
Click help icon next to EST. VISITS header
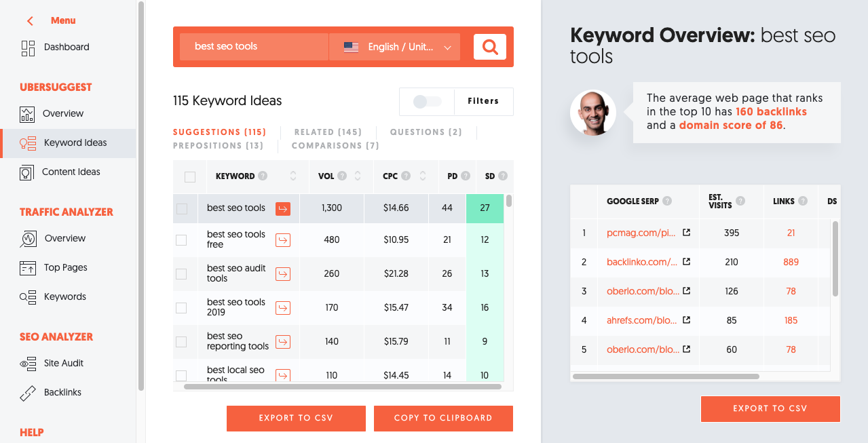click(740, 201)
